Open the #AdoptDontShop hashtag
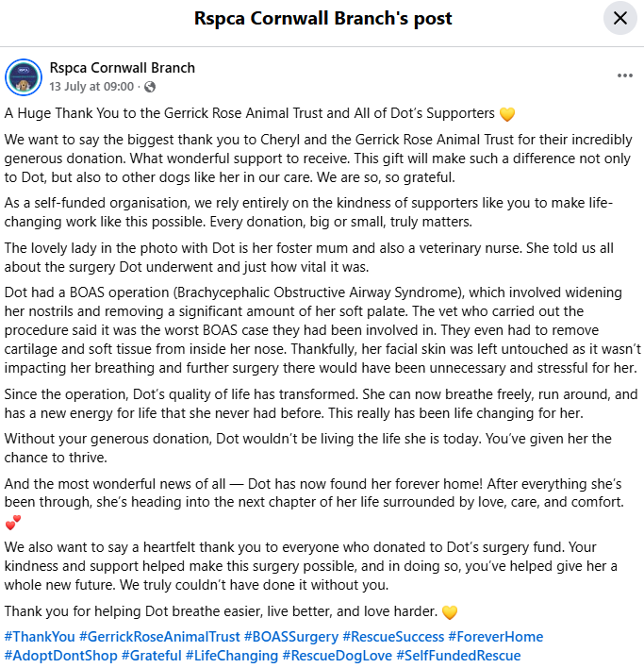 [61, 655]
